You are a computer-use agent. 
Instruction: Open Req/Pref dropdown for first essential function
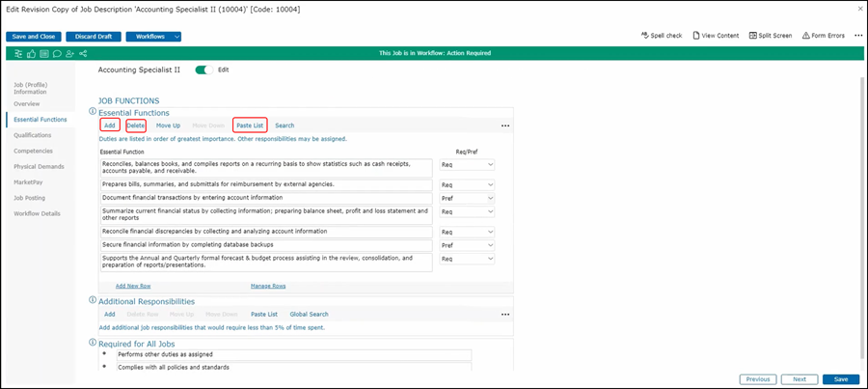click(x=467, y=165)
